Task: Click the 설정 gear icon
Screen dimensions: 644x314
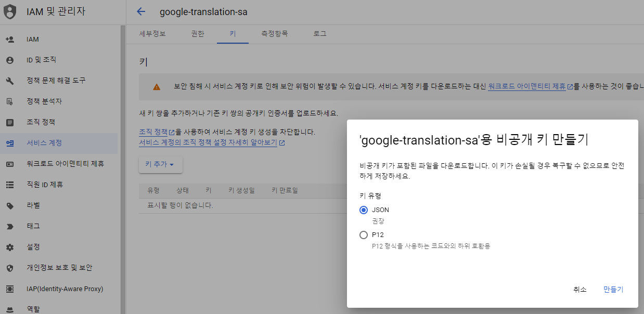Action: (9, 247)
